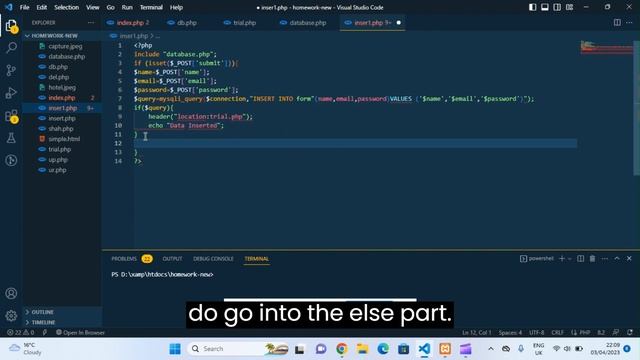Maximize the panel with chevron up
Viewport: 640px width, 360px height.
[617, 258]
